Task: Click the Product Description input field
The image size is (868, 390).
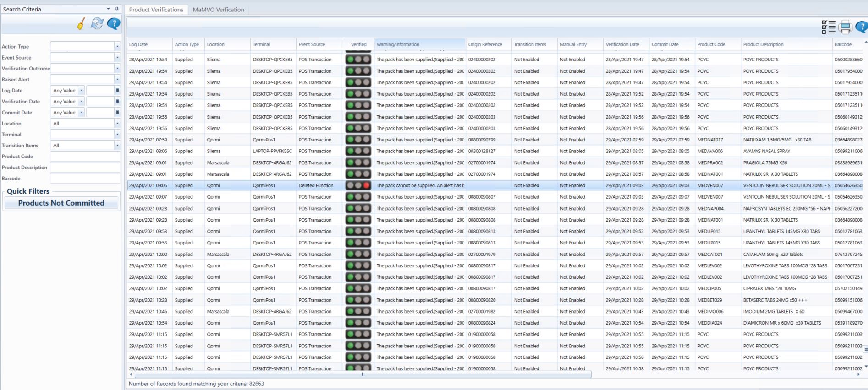Action: (85, 167)
